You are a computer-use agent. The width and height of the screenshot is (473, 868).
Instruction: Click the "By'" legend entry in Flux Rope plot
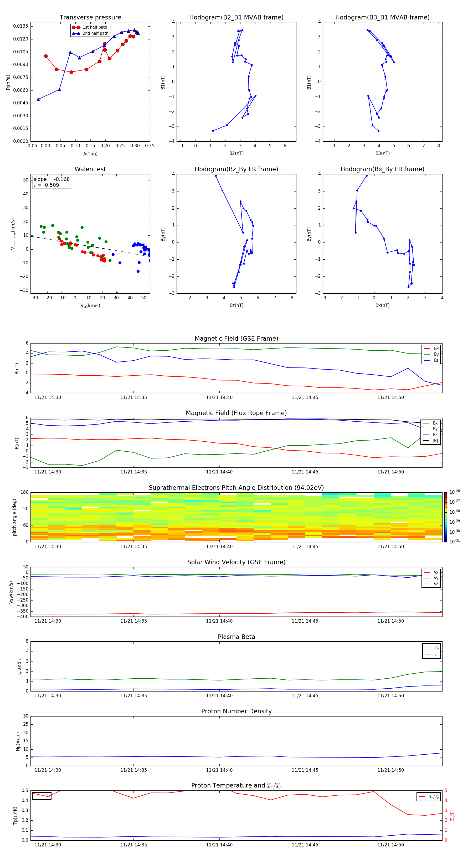point(431,429)
